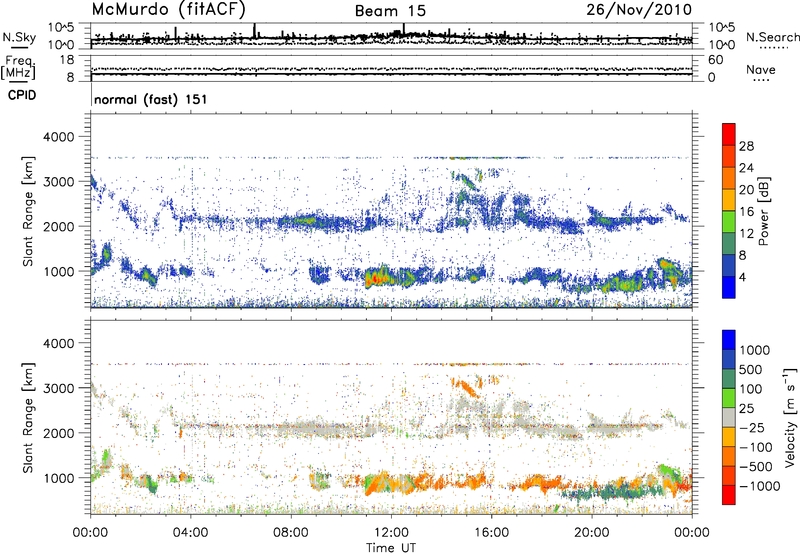
Task: Click the 3000 tick on power panel
Action: pyautogui.click(x=61, y=182)
